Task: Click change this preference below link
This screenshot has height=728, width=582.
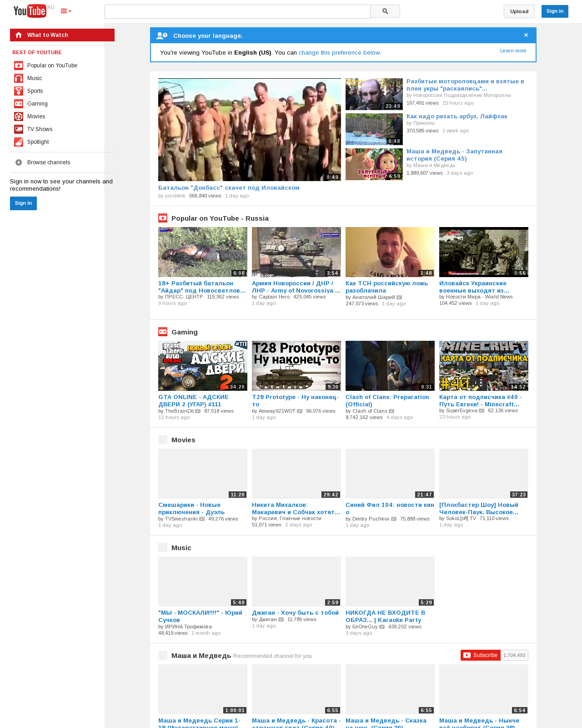Action: point(339,53)
